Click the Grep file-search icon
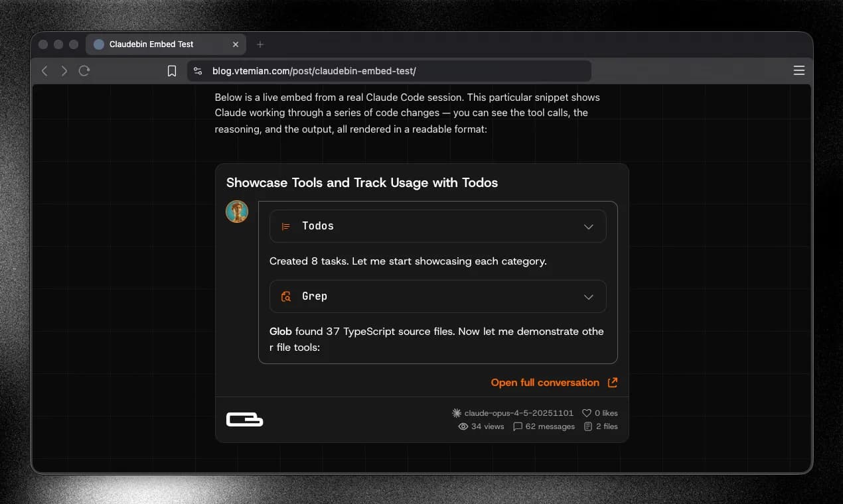The image size is (843, 504). [285, 296]
